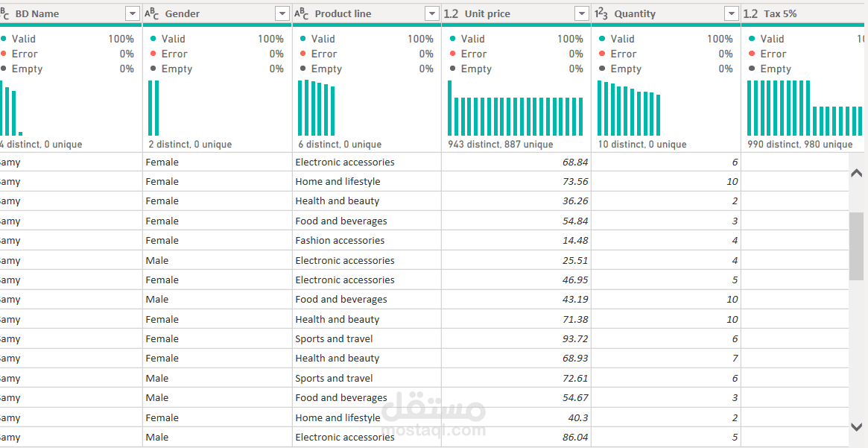Open the BD Name filter dropdown
This screenshot has height=448, width=868.
click(x=133, y=13)
